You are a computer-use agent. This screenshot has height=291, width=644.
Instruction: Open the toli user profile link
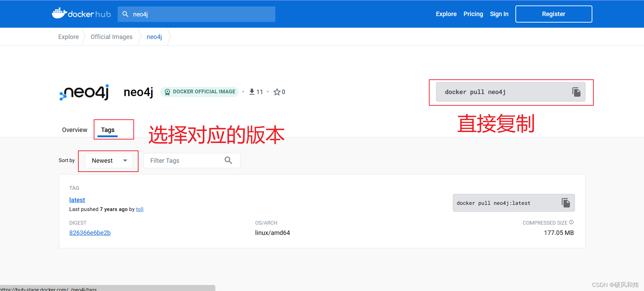point(140,209)
